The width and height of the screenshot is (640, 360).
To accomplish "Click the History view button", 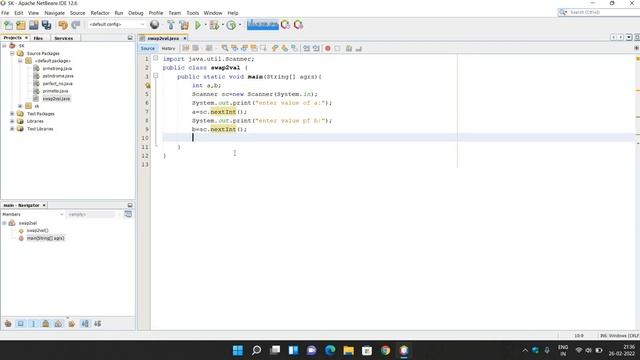I will click(x=168, y=49).
